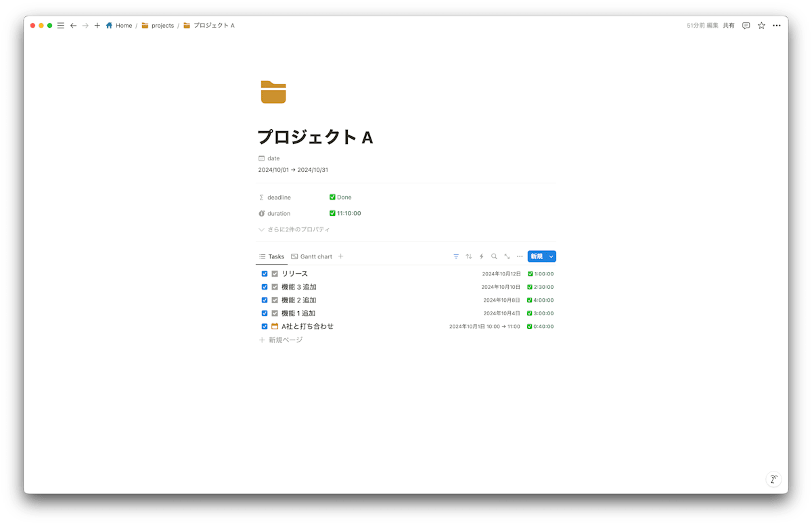Click 2024年10月1日 10:00 → 11:00
812x525 pixels.
coord(484,326)
